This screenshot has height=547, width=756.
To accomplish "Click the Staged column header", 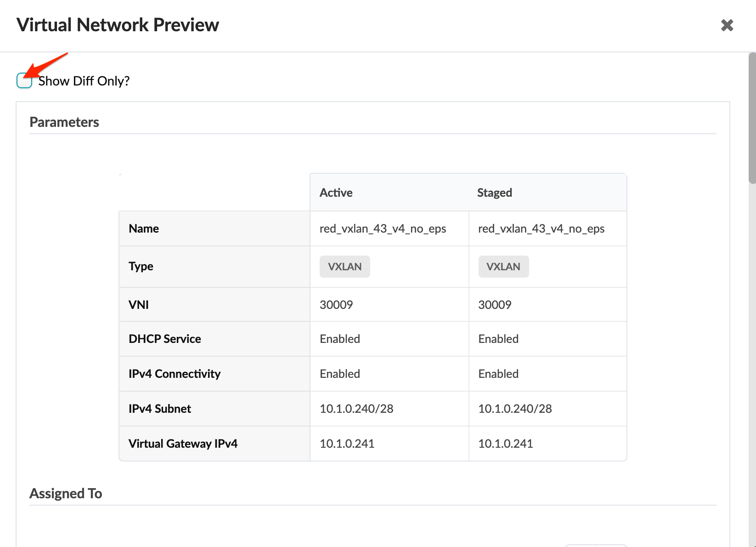I will tap(495, 193).
